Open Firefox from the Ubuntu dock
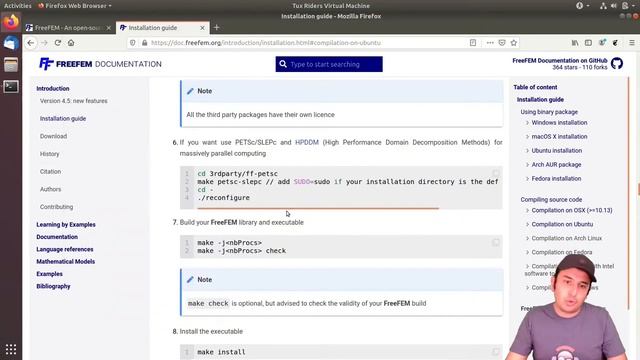The image size is (640, 360). 11,22
